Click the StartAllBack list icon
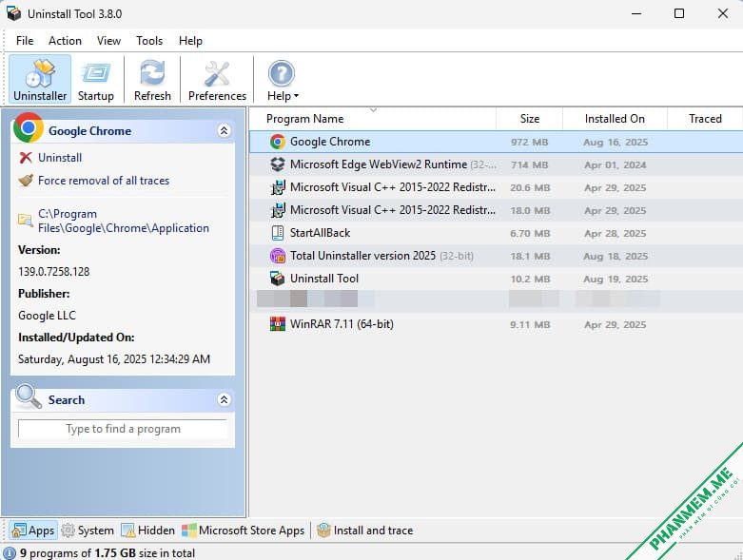 point(278,233)
